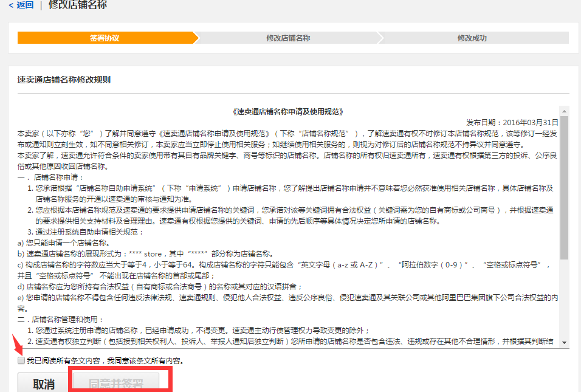Select the 修改成功 progress step
The image size is (581, 392).
point(471,37)
